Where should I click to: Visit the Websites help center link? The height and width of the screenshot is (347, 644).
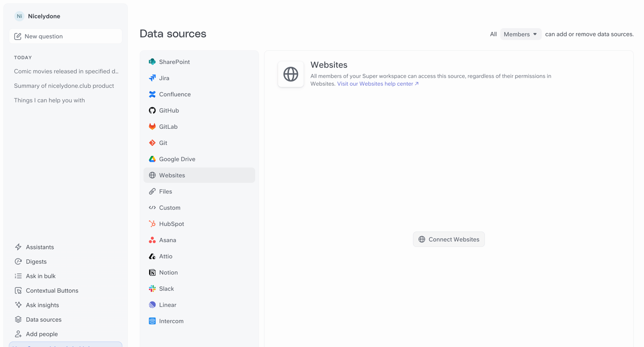378,84
